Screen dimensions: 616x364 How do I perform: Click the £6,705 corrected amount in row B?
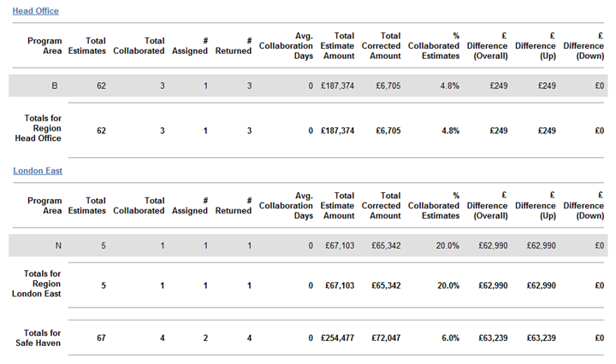pos(386,85)
